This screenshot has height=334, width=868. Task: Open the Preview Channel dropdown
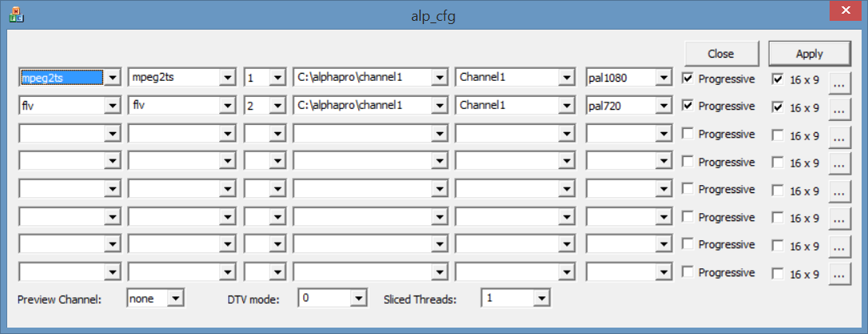tap(177, 299)
